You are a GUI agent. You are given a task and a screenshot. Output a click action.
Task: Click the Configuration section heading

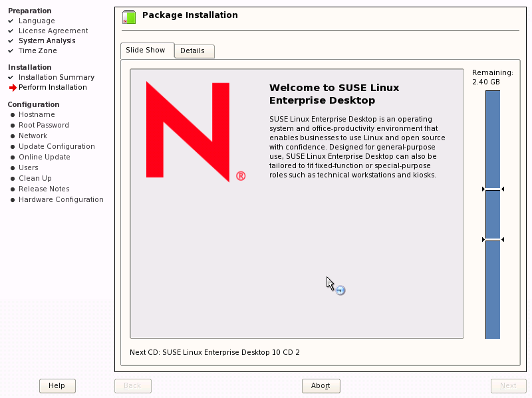34,104
